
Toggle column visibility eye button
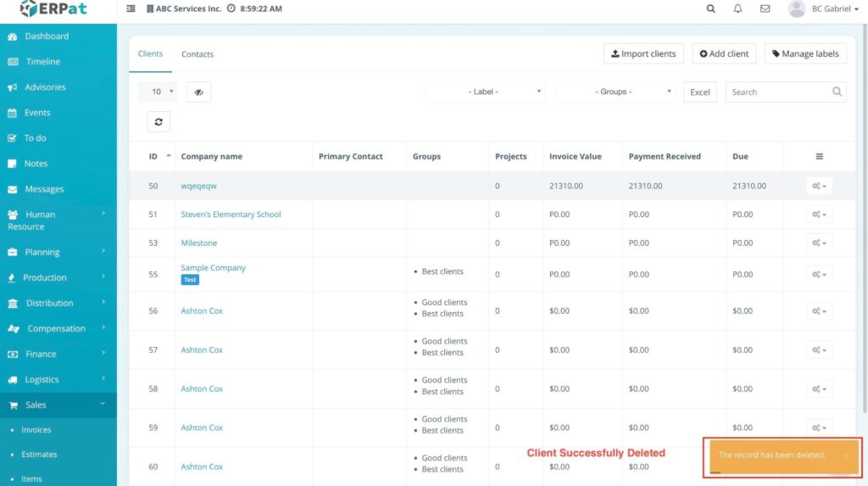coord(198,92)
